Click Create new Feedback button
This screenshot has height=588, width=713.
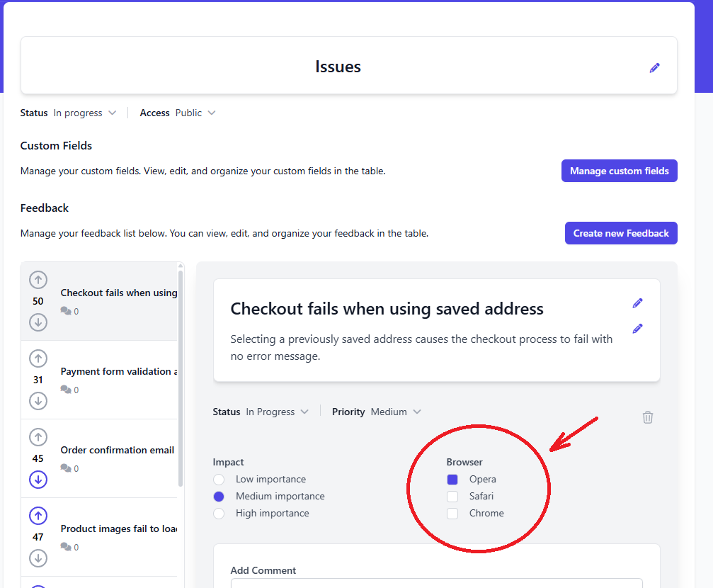click(x=621, y=233)
